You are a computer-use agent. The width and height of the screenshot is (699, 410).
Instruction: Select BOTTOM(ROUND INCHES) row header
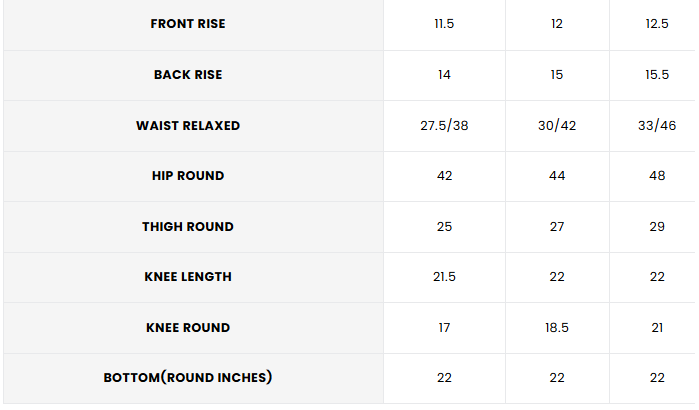coord(188,377)
